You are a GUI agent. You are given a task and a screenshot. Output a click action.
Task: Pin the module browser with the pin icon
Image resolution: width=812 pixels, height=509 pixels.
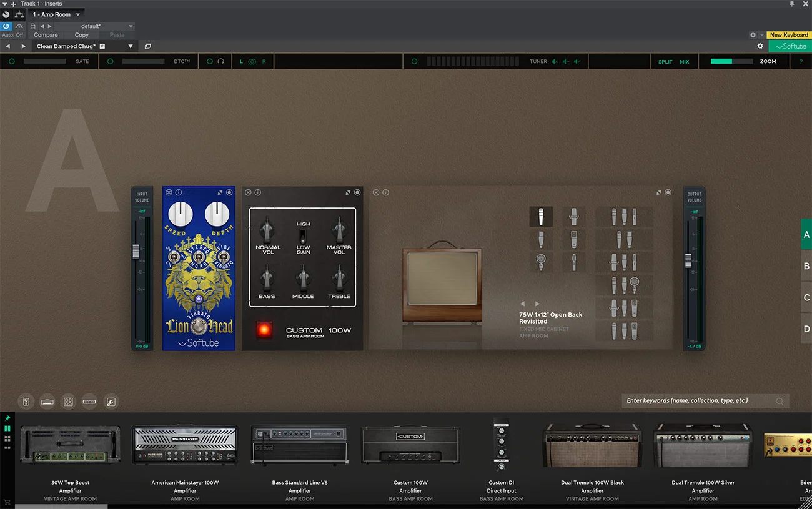point(7,418)
